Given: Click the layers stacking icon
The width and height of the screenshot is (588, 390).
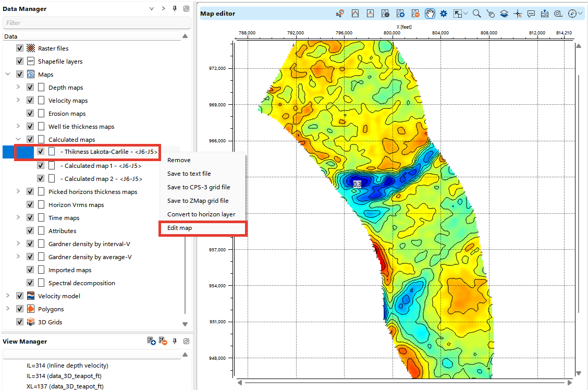Looking at the screenshot, I should [504, 14].
